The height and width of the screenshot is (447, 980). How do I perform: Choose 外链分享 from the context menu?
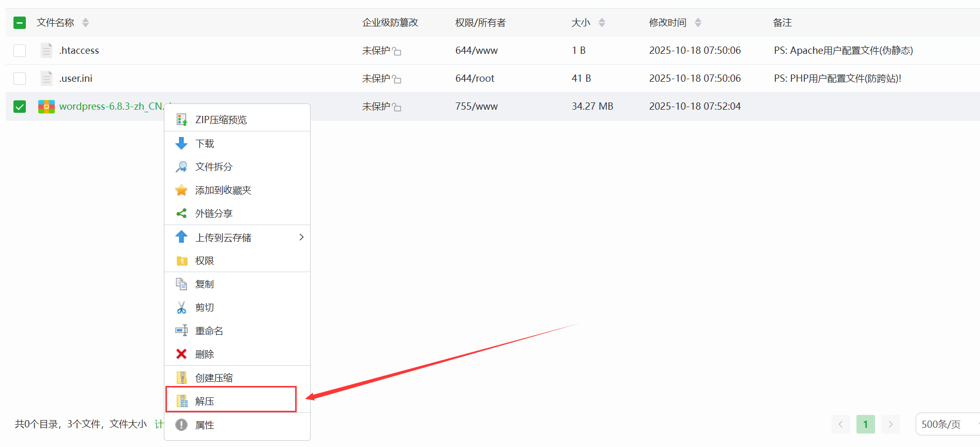(237, 213)
